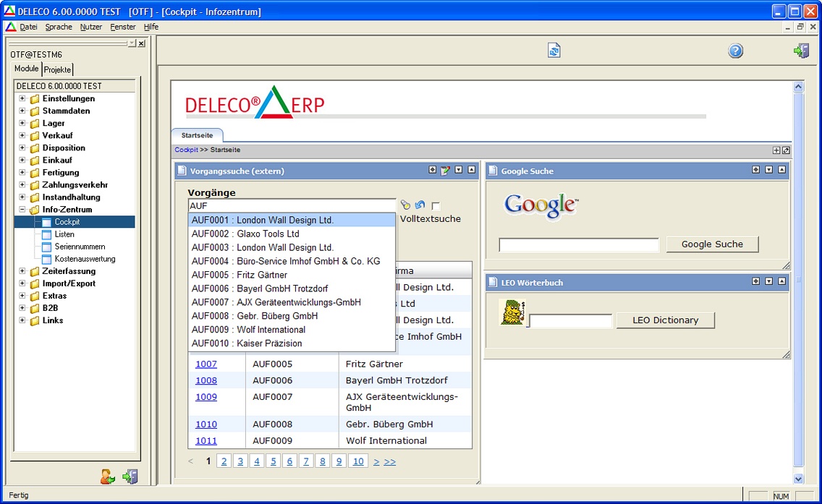Click the blue reset icon beside Vorgänge field
Viewport: 822px width, 504px height.
click(420, 205)
